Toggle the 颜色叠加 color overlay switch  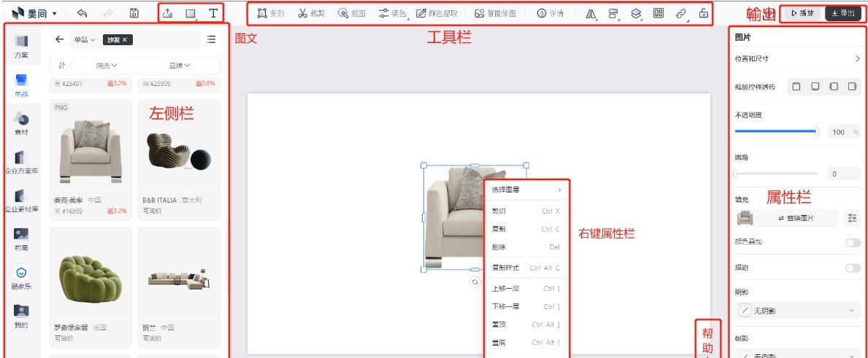[853, 243]
